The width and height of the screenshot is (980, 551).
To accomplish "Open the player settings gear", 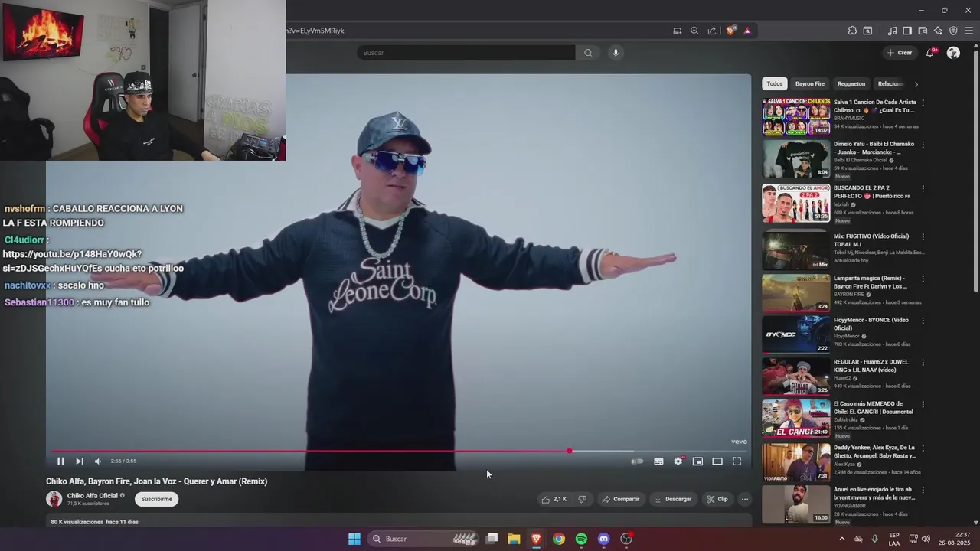I will (678, 461).
